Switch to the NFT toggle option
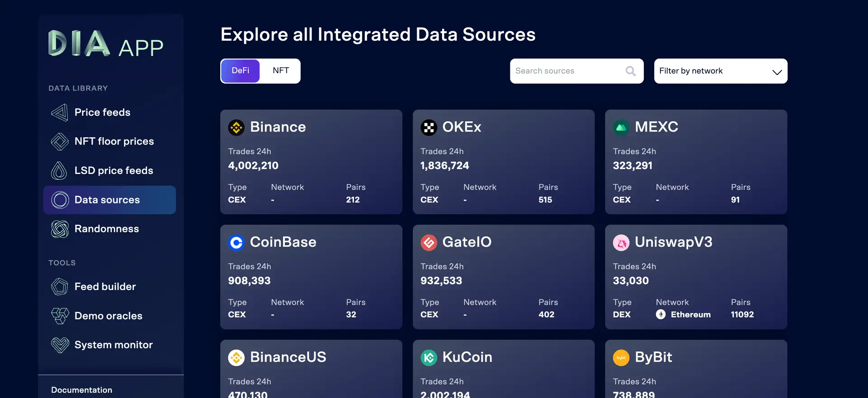This screenshot has width=868, height=398. [x=280, y=71]
